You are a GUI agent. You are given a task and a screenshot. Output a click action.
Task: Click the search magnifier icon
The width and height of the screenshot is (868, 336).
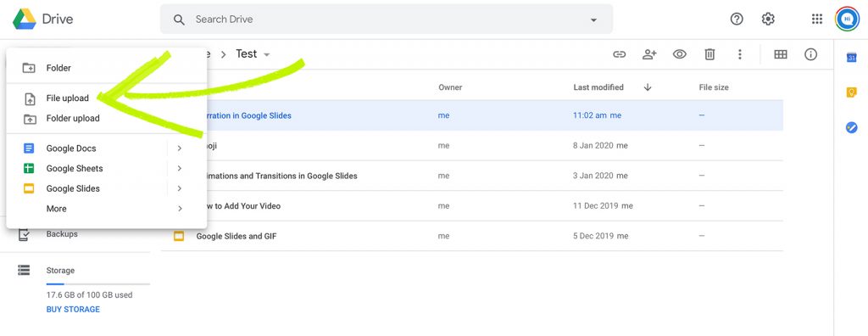point(179,20)
